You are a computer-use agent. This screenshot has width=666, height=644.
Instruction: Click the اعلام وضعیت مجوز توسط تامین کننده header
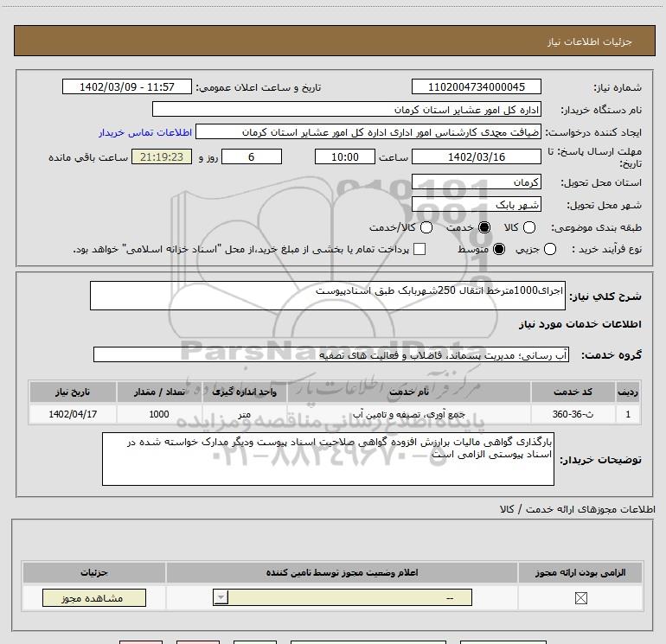coord(342,572)
